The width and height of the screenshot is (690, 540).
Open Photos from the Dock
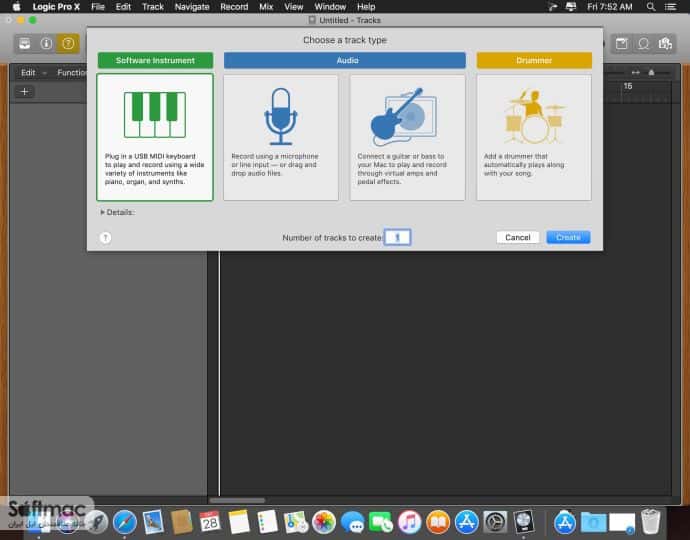coord(324,522)
